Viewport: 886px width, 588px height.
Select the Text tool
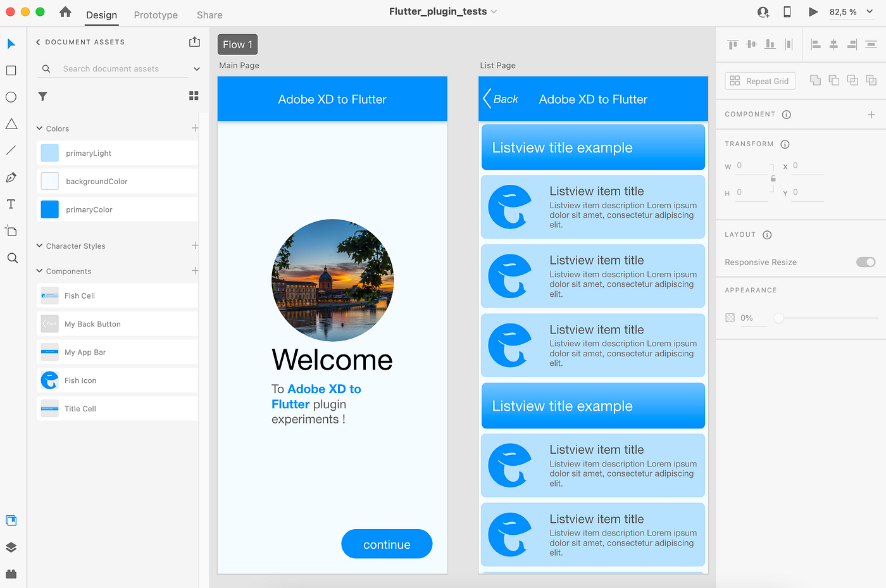(11, 204)
